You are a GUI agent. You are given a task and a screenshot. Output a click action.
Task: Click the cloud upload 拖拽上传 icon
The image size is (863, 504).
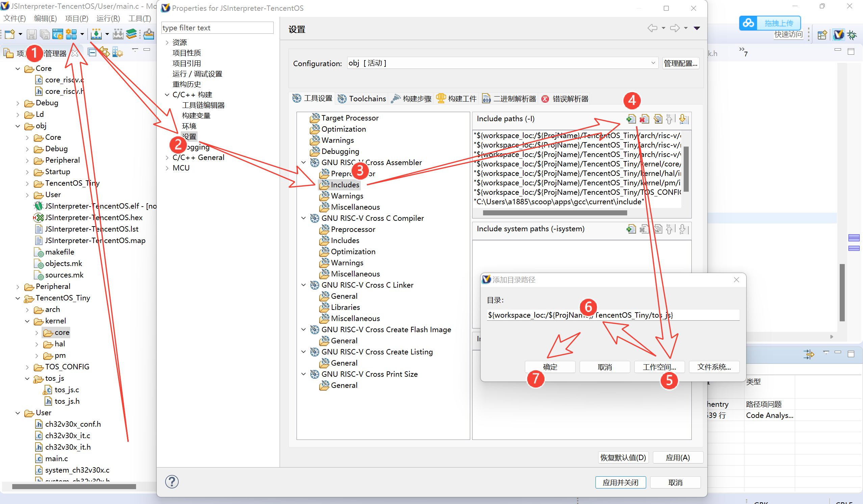(x=748, y=23)
